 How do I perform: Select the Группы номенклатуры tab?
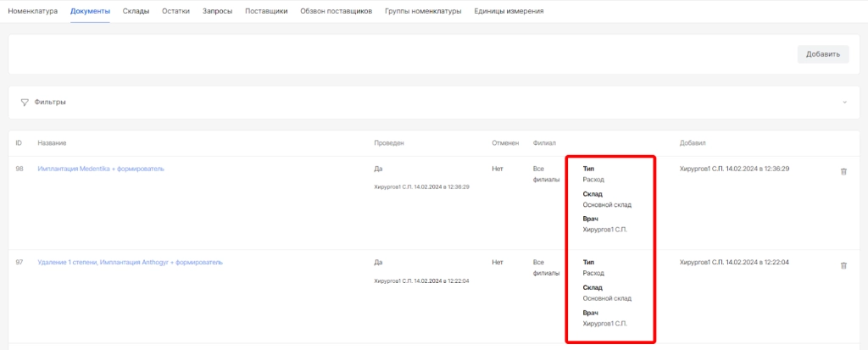coord(422,12)
